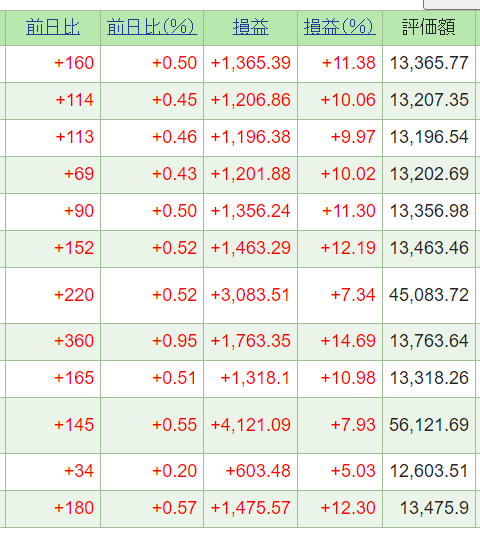This screenshot has height=543, width=480.
Task: Click the 前日比 value +113
Action: click(75, 137)
